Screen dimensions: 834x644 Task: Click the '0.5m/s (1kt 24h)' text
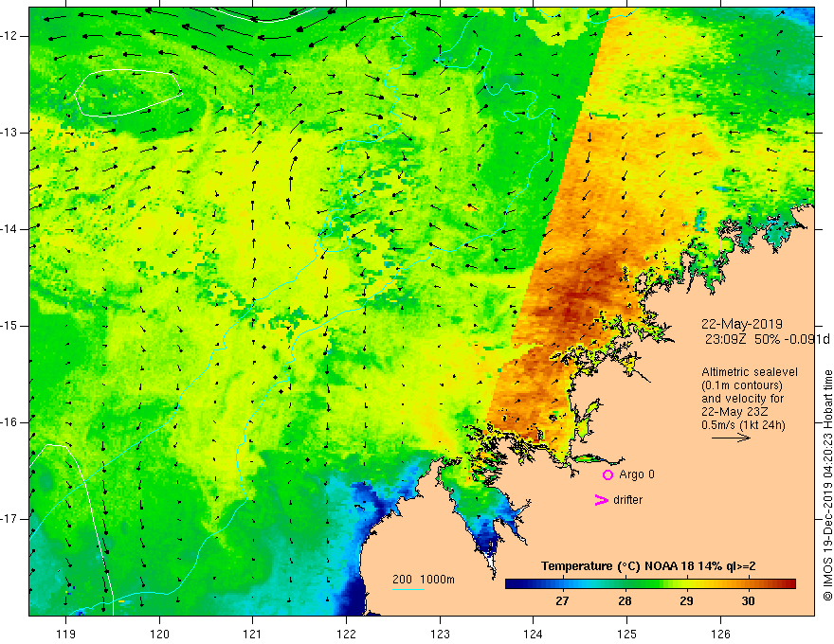coord(743,425)
